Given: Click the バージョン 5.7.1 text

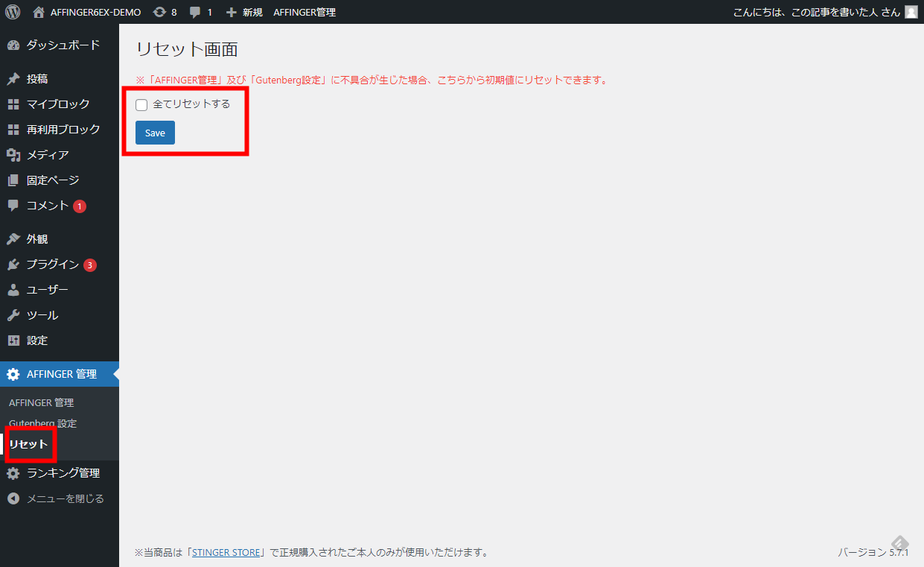Looking at the screenshot, I should tap(873, 553).
